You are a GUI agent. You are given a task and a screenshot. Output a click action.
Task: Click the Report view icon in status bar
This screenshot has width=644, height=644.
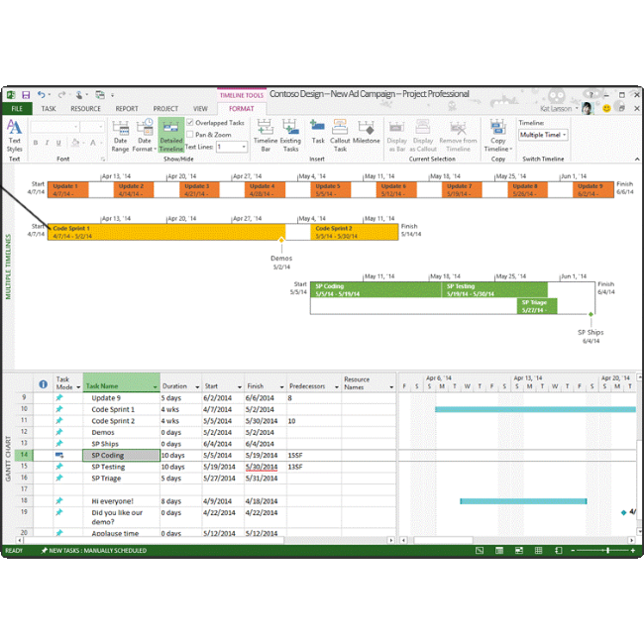coord(558,550)
